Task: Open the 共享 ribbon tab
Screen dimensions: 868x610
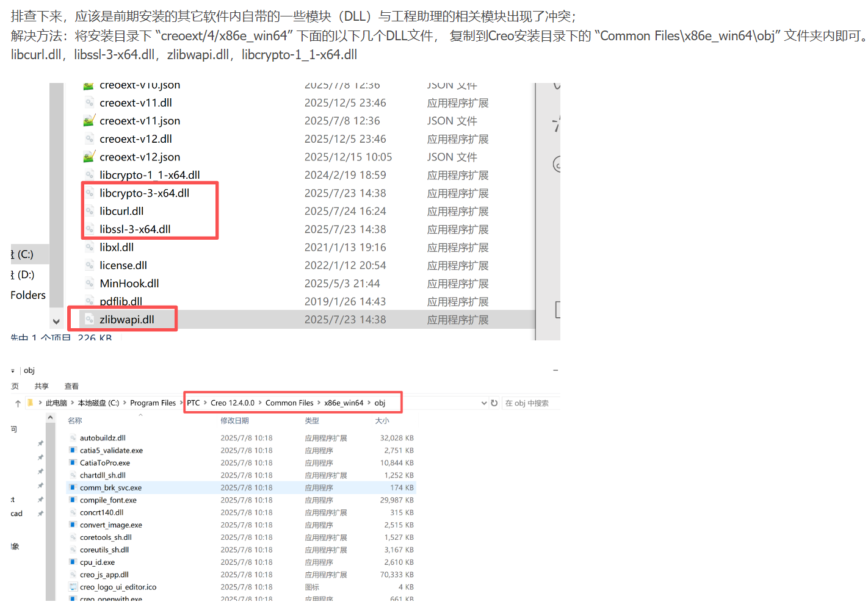Action: click(42, 387)
